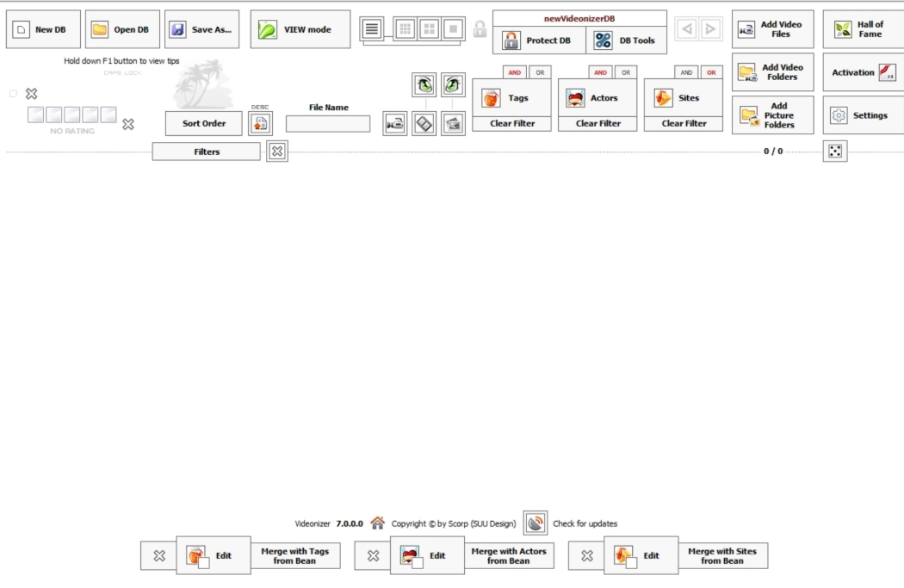Create a database with New DB
Screen dimensions: 904x588
(43, 29)
